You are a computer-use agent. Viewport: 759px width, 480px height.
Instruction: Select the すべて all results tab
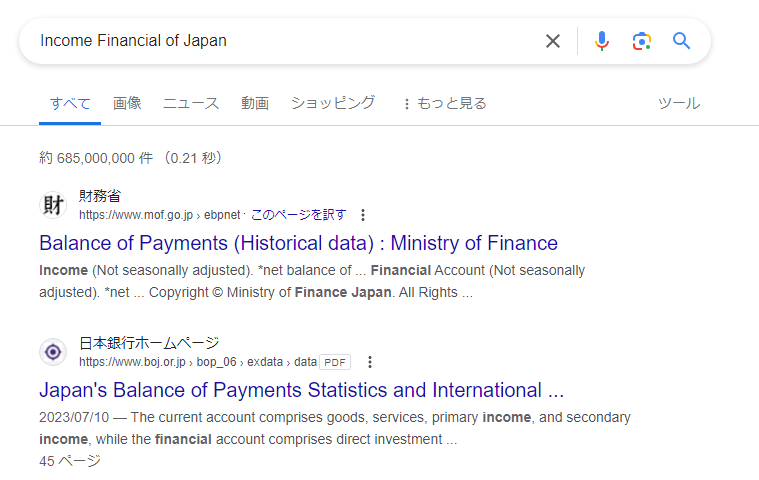pos(70,103)
